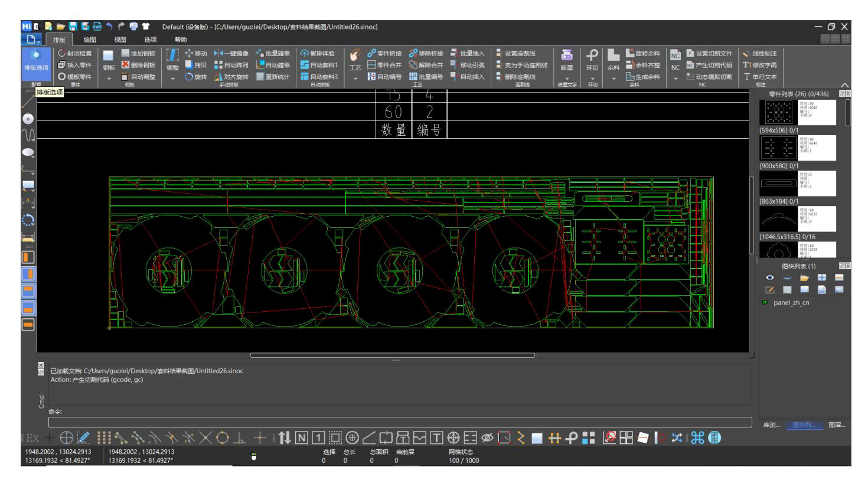The height and width of the screenshot is (480, 868).
Task: Click 对齐旋转 align rotate
Action: [x=231, y=77]
